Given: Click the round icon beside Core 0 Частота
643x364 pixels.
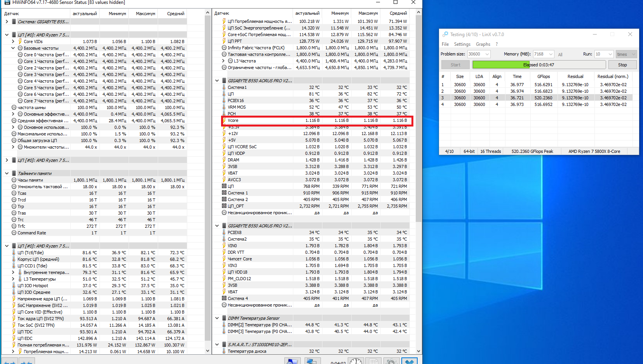Looking at the screenshot, I should tap(20, 55).
